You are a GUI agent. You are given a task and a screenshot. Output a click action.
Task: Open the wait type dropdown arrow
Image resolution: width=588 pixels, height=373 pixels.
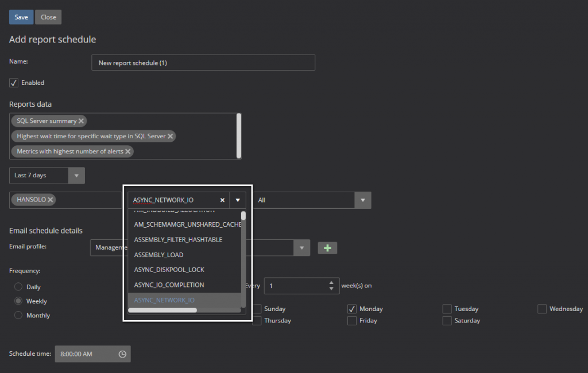237,200
